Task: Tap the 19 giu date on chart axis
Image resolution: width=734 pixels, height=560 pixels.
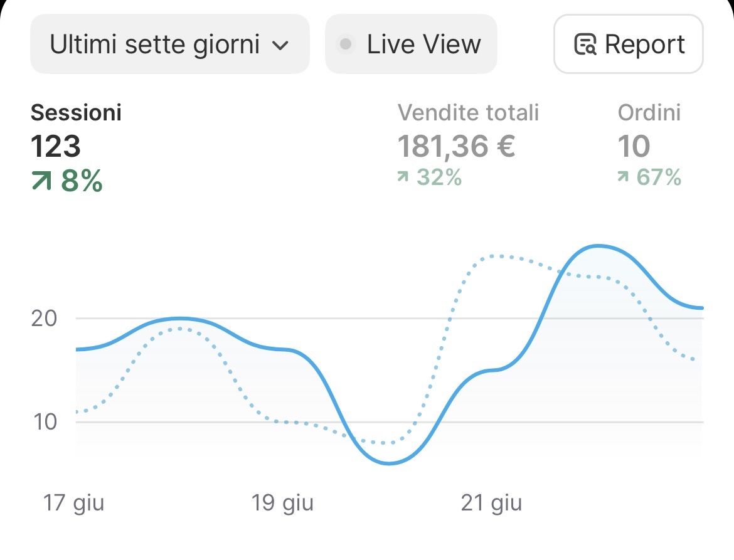Action: [282, 503]
